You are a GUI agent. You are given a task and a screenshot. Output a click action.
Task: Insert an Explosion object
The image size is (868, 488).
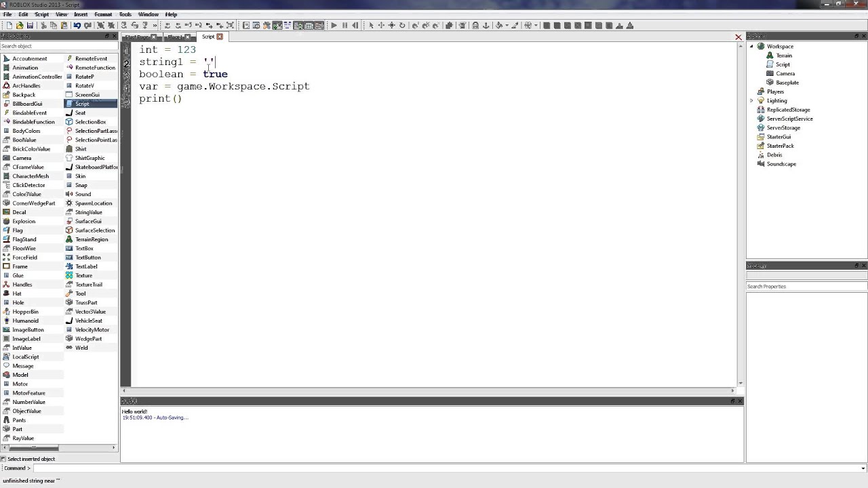[24, 221]
